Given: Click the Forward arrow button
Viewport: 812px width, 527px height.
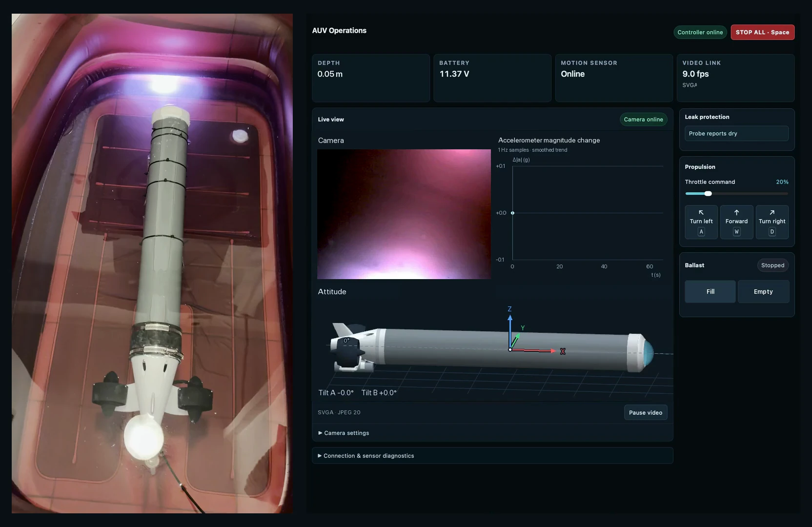Looking at the screenshot, I should click(737, 222).
